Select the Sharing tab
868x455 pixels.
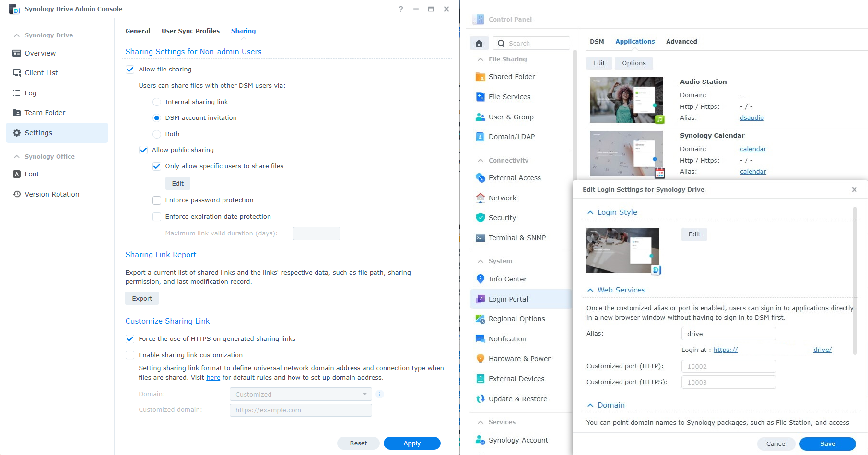(243, 31)
